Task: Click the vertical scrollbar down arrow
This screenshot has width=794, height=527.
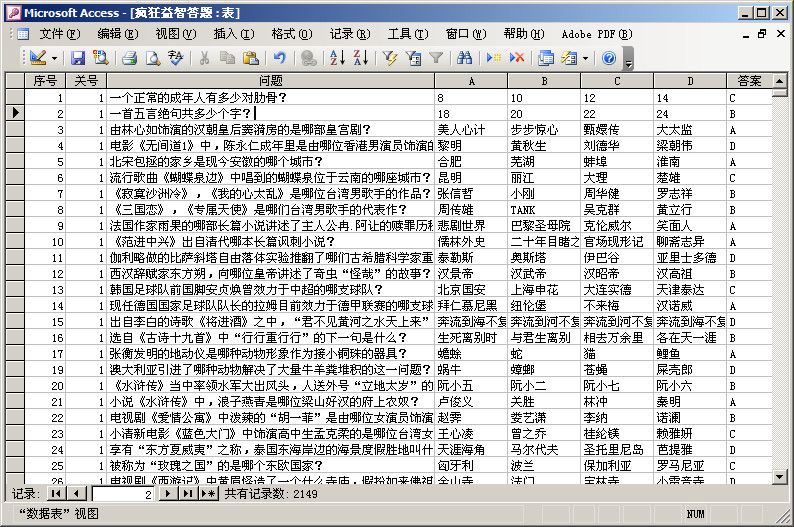Action: click(x=780, y=476)
